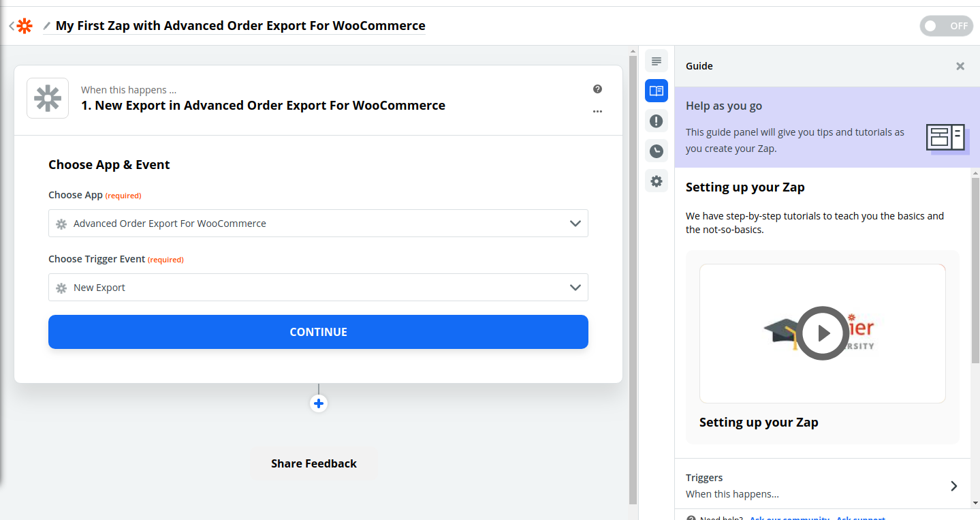Click the step title 'New Export in Advanced Order Export'
The width and height of the screenshot is (980, 520).
click(x=263, y=106)
